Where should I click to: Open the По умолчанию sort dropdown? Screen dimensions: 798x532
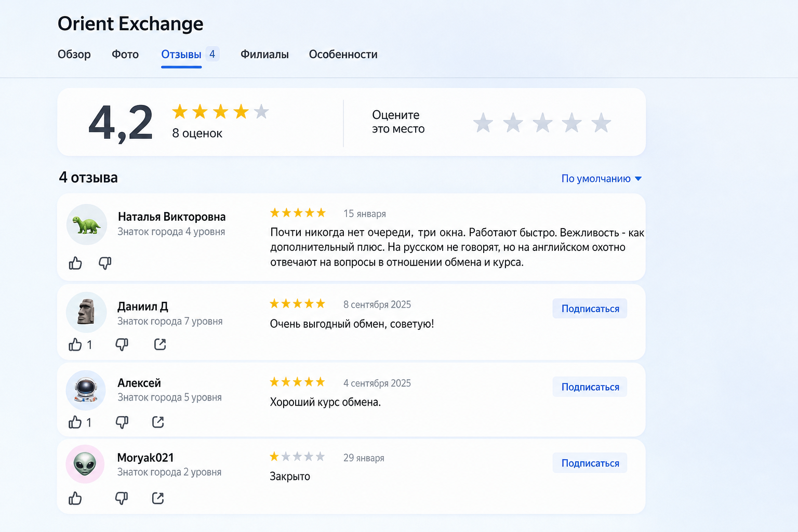pyautogui.click(x=602, y=179)
